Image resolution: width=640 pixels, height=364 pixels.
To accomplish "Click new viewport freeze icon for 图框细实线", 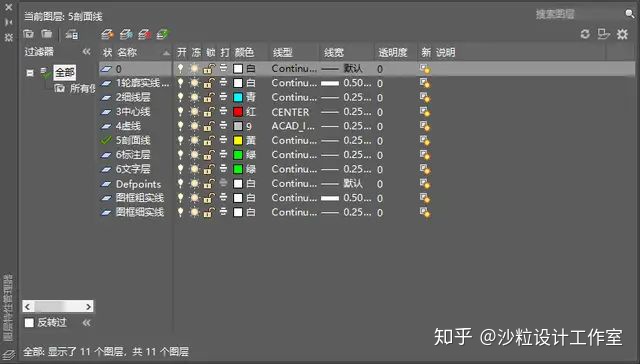I will click(x=425, y=212).
